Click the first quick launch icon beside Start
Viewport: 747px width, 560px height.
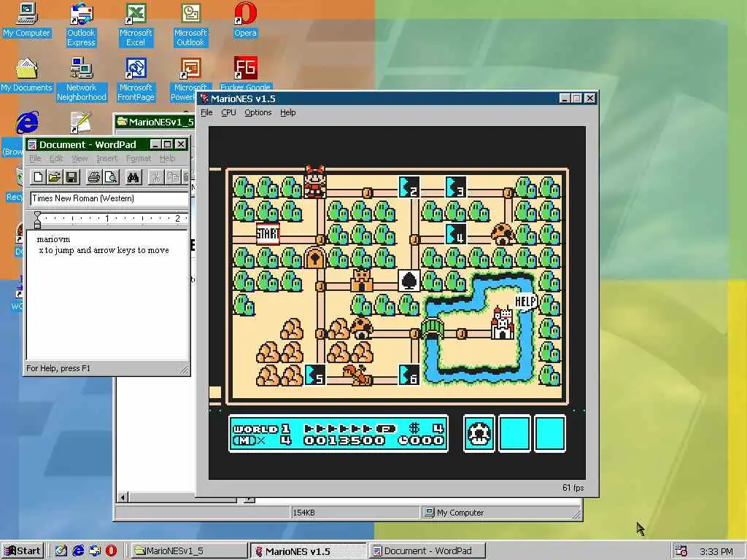click(61, 551)
